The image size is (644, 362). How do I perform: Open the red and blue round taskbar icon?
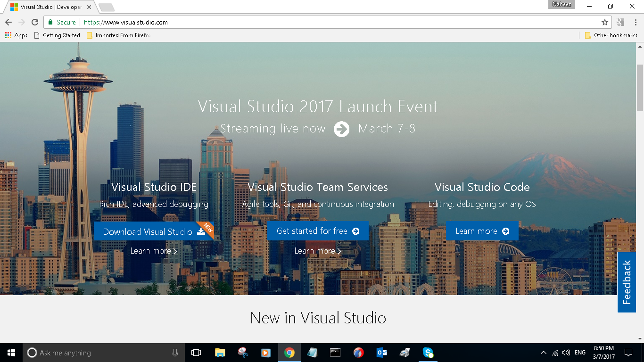pyautogui.click(x=358, y=353)
